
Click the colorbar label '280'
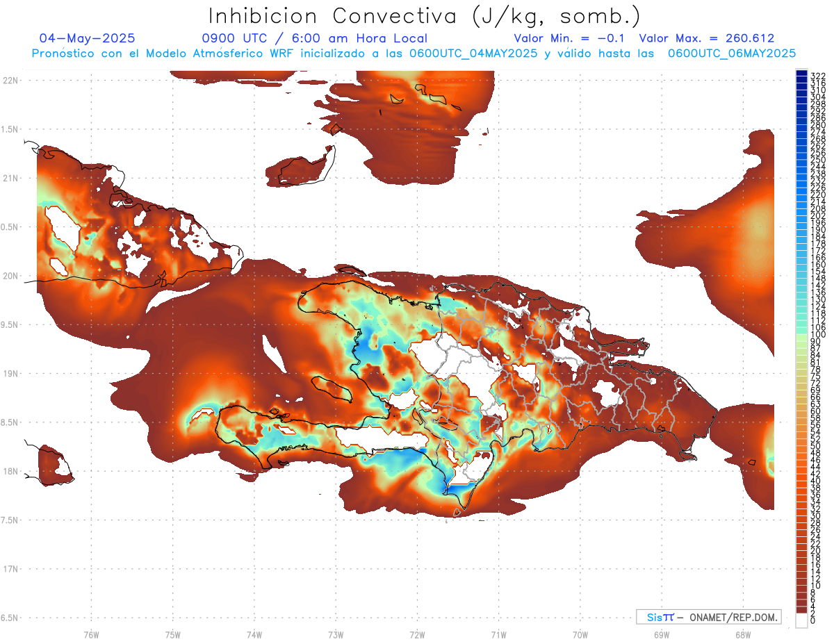pyautogui.click(x=818, y=125)
